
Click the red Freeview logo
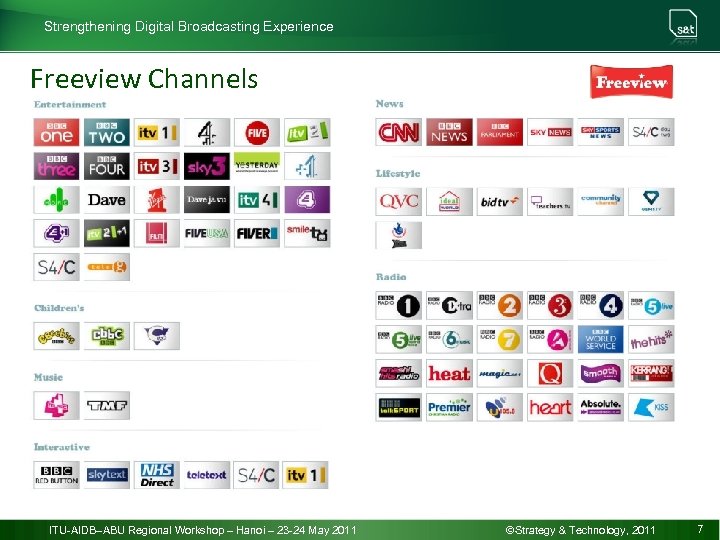click(631, 82)
